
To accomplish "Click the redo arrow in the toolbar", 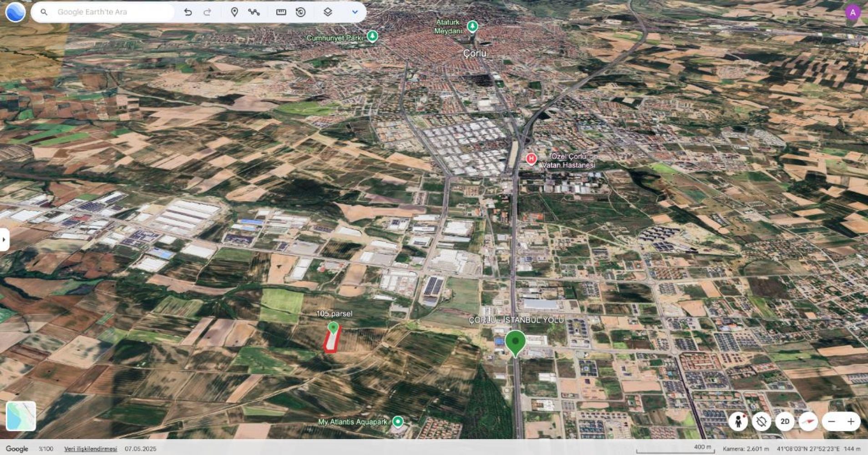I will (207, 12).
